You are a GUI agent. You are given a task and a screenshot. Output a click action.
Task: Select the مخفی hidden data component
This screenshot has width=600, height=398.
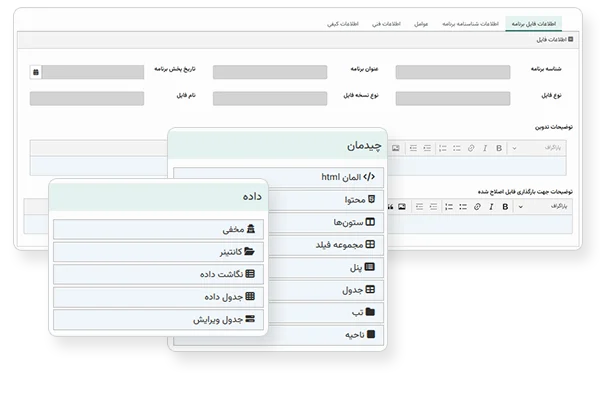click(158, 229)
